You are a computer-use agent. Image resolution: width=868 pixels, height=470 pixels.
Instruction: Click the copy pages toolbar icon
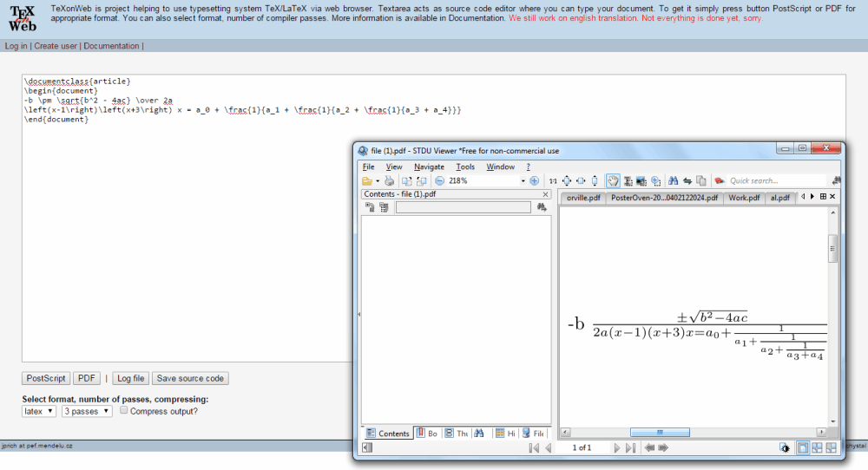click(701, 181)
